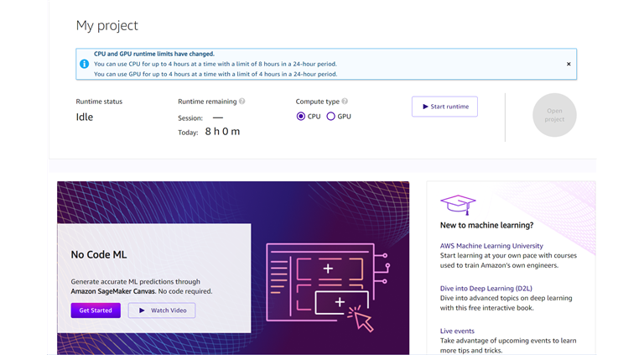Open the Live events link

tap(457, 332)
